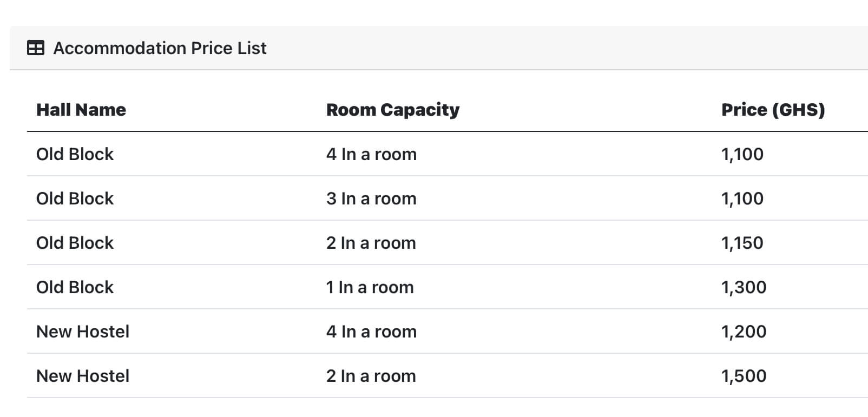Select Old Block in the 1,300 row
This screenshot has height=417, width=868.
75,287
